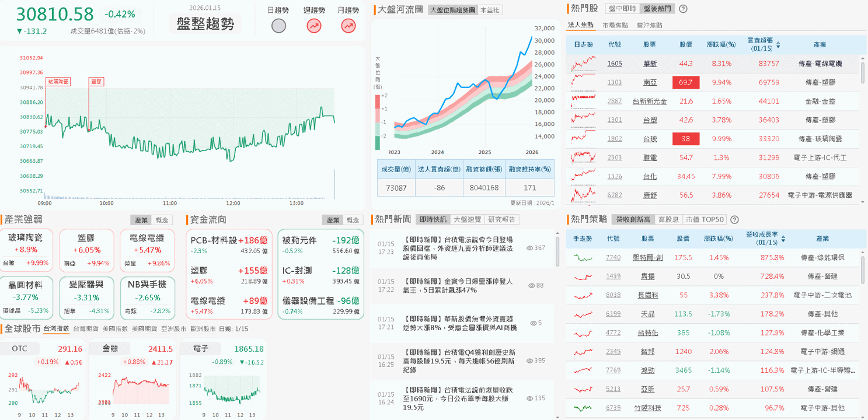Open news about 台積電Q4獲利創歷史新高
The image size is (868, 420).
(462, 361)
